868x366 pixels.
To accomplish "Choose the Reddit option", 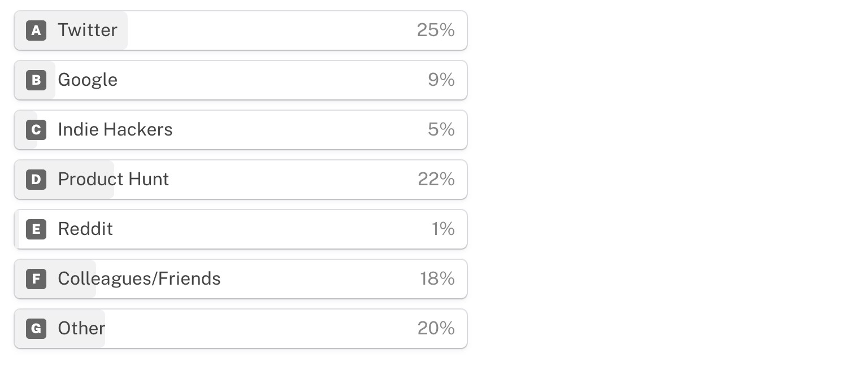I will 241,229.
